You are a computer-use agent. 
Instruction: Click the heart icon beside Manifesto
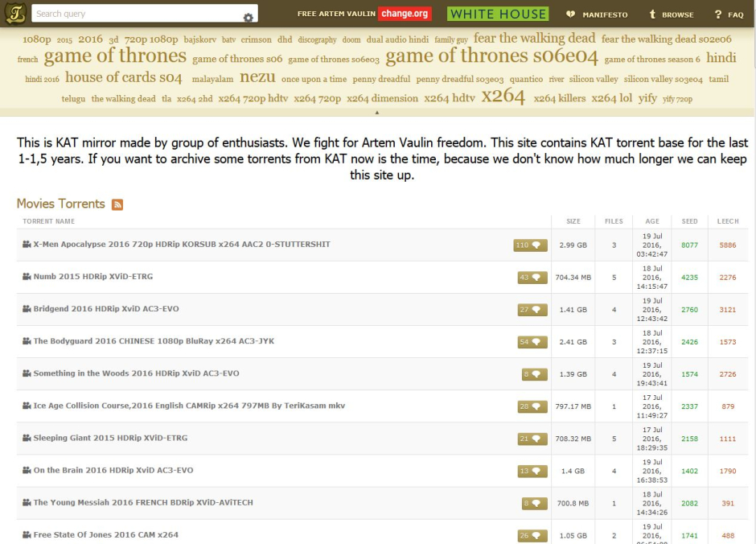[570, 14]
